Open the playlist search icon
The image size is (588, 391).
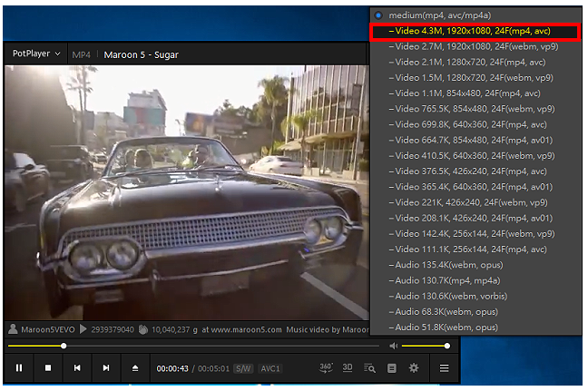pyautogui.click(x=369, y=368)
